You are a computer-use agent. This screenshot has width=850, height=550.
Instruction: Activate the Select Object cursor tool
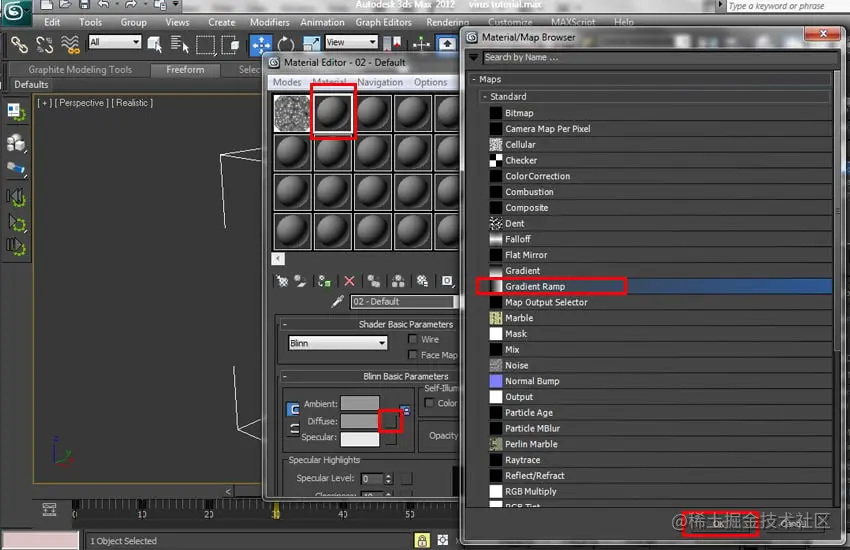click(154, 44)
